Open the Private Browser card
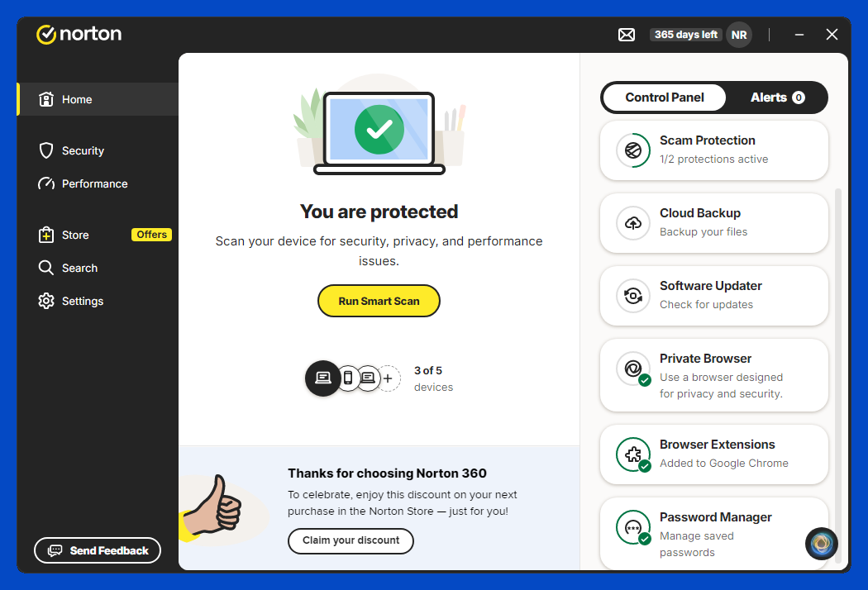The image size is (868, 590). point(713,375)
